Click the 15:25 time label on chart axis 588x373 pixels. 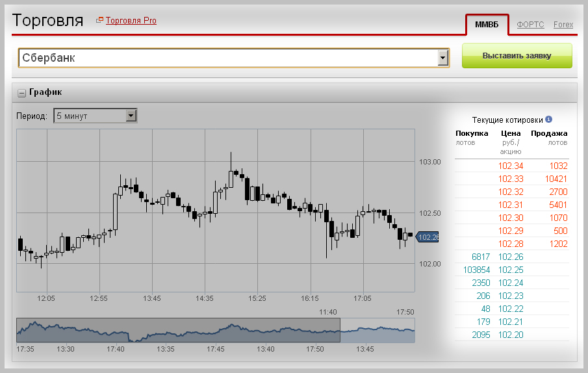tap(257, 298)
